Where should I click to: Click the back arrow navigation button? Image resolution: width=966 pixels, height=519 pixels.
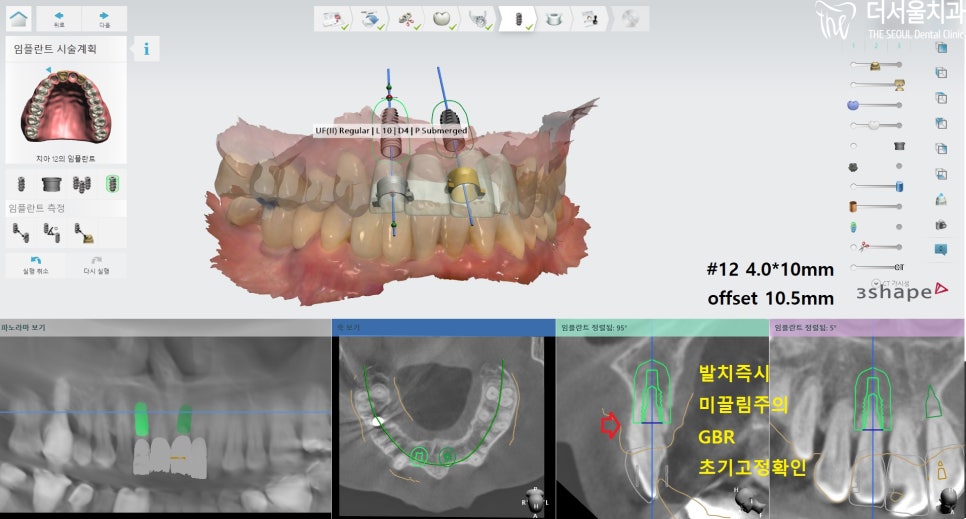click(59, 18)
